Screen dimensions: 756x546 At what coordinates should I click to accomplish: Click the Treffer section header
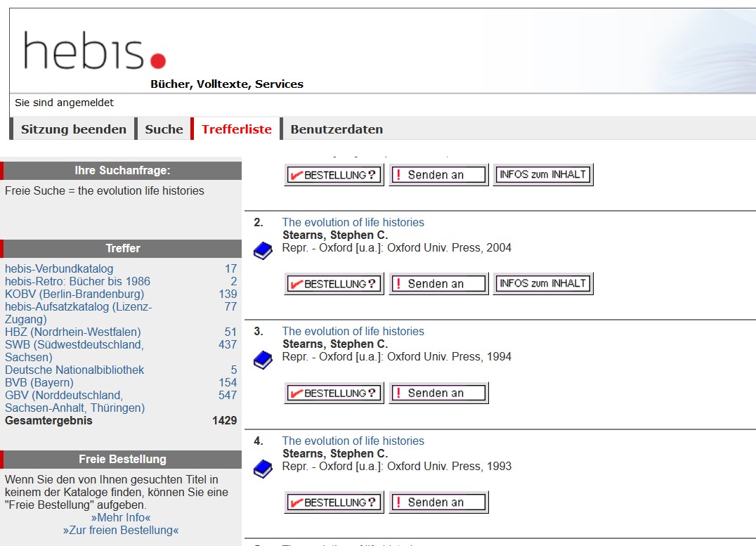coord(122,248)
